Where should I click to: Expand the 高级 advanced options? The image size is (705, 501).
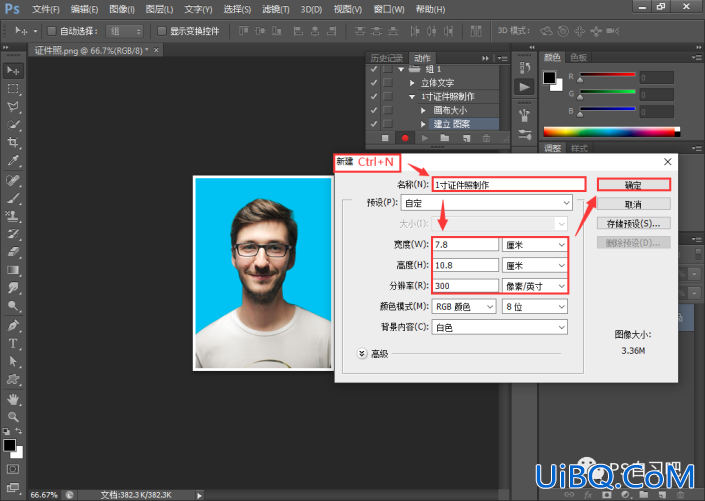coord(362,353)
